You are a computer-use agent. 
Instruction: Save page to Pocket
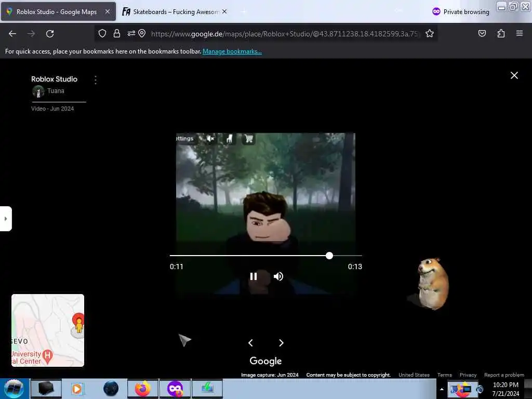(x=482, y=33)
